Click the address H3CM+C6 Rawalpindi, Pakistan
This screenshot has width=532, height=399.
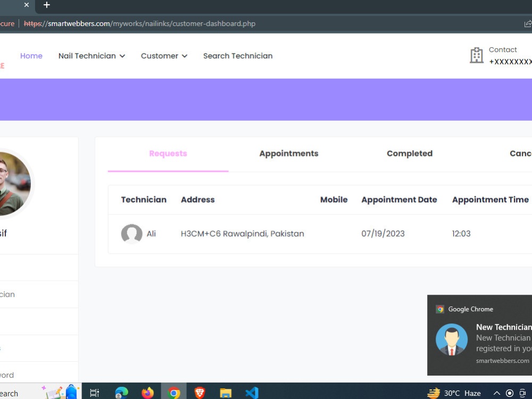(x=242, y=234)
